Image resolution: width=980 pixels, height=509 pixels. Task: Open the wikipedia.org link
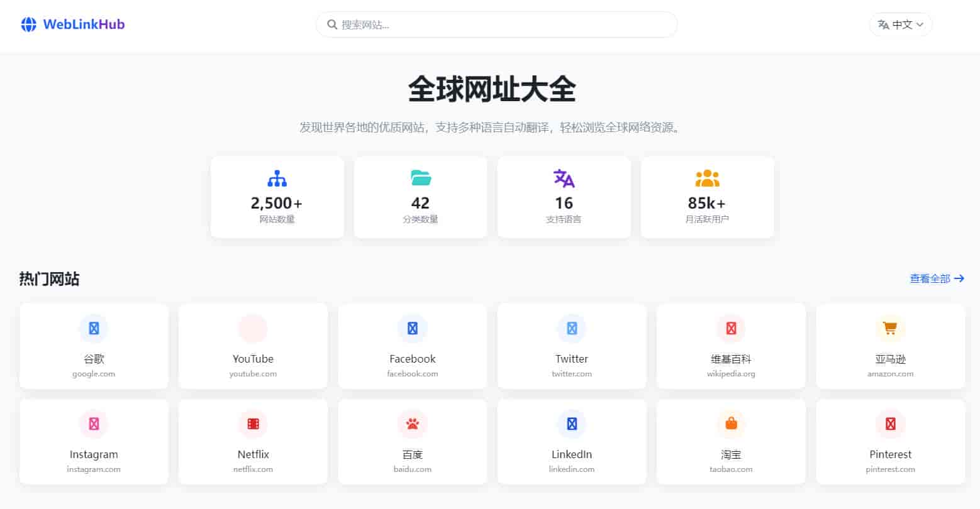(x=731, y=374)
